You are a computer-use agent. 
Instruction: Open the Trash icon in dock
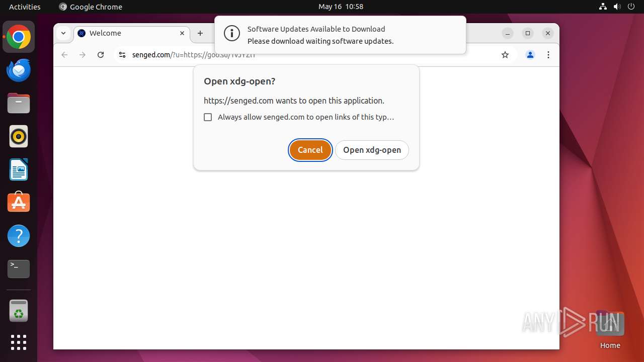coord(19,311)
